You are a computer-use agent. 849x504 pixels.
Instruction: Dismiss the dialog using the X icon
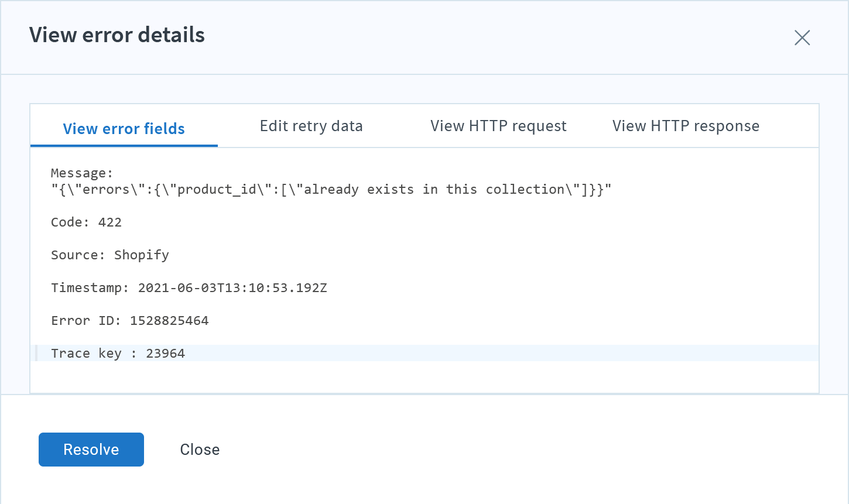tap(802, 37)
